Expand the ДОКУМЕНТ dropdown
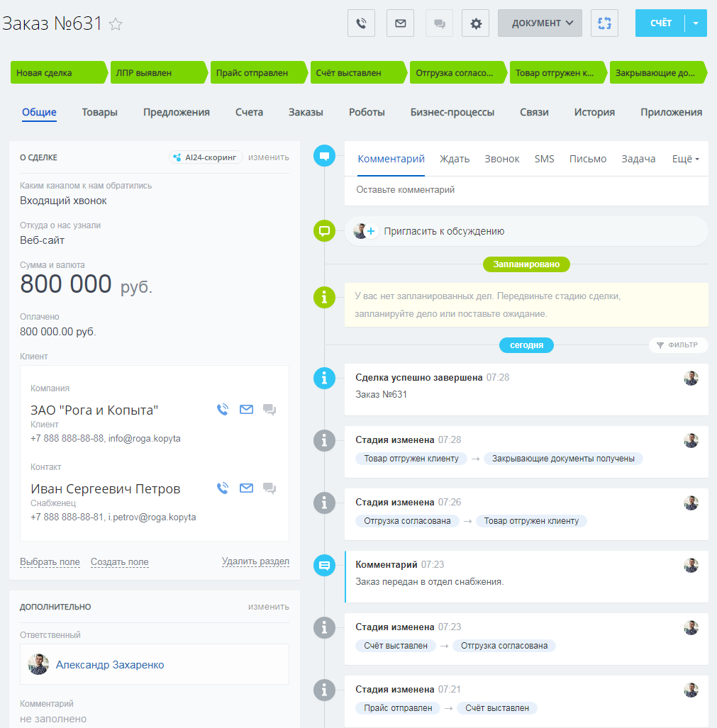 pos(540,23)
